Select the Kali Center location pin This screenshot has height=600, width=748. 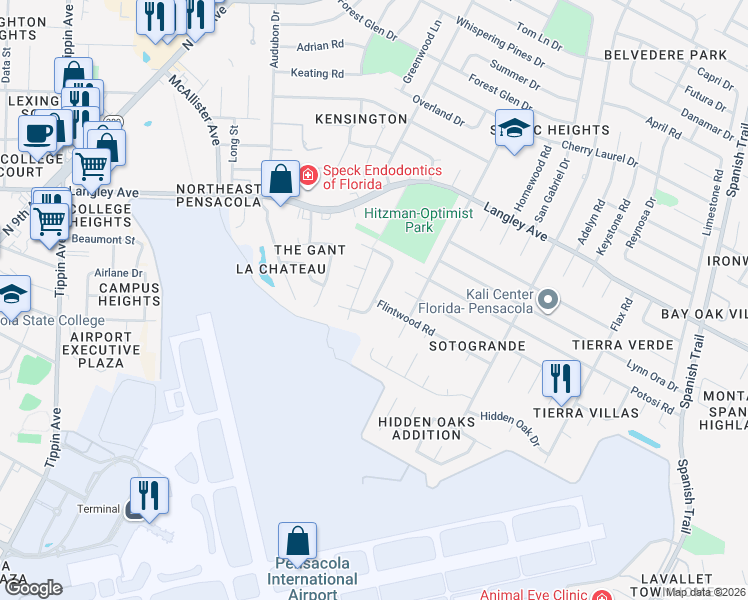[548, 300]
